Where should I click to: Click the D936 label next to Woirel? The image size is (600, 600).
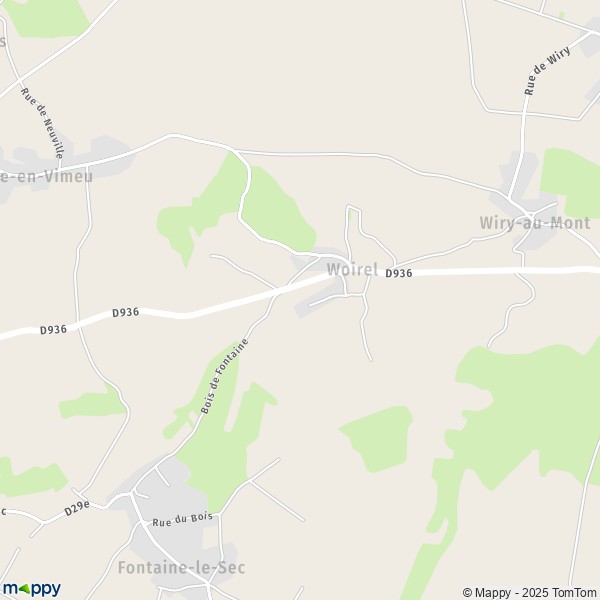click(x=399, y=273)
